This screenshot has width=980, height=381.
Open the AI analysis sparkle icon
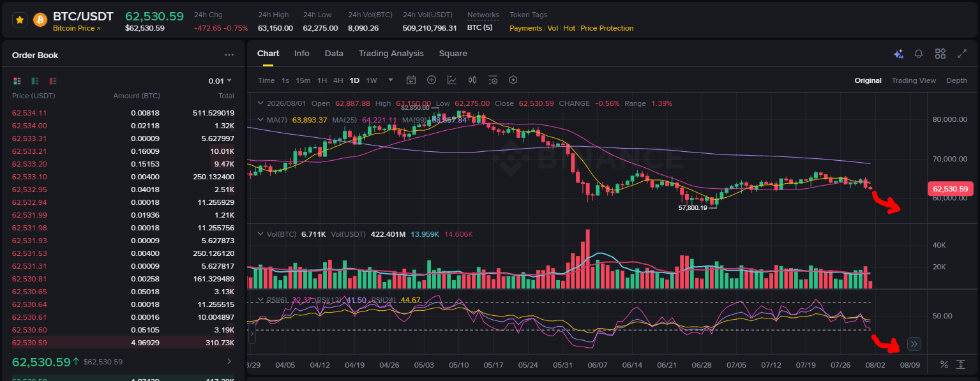[x=898, y=54]
